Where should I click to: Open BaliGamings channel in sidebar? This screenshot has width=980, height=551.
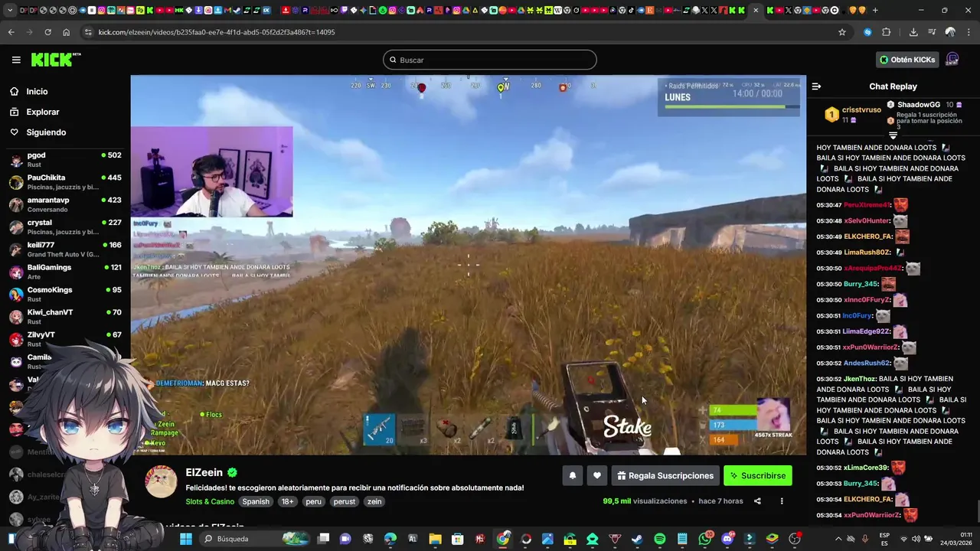click(x=65, y=272)
